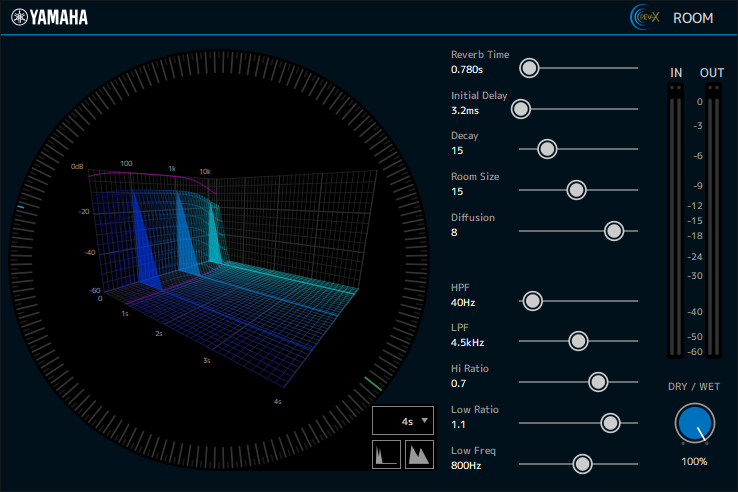738x492 pixels.
Task: Click the left time-axis zoom graph icon
Action: [386, 454]
